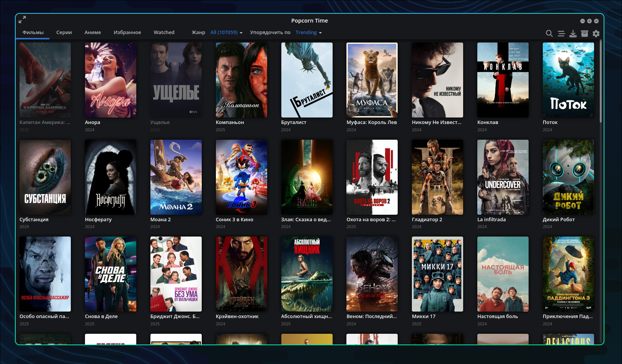Click the Анора title text
The width and height of the screenshot is (622, 364).
93,122
